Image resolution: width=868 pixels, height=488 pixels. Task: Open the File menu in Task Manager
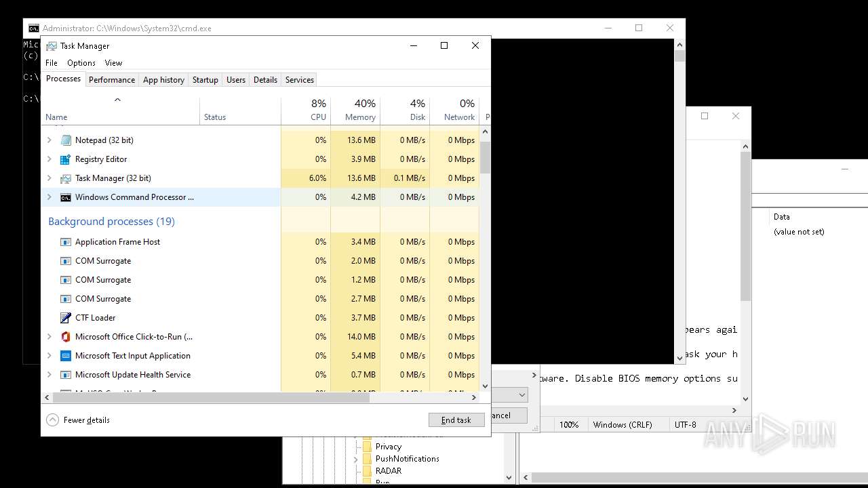[x=52, y=63]
